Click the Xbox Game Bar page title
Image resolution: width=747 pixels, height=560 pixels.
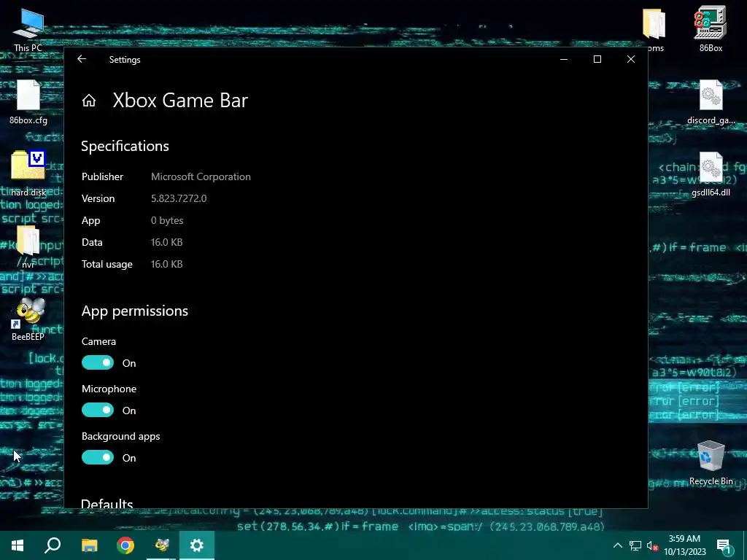click(x=181, y=101)
